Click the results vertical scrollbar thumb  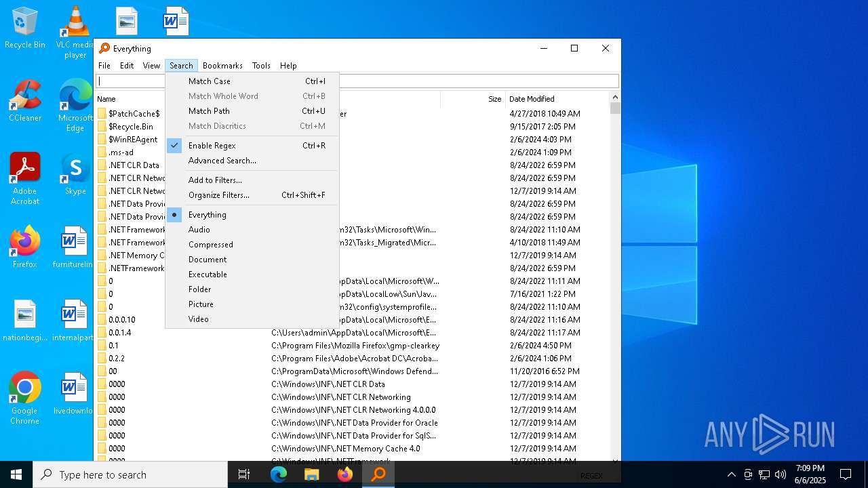click(x=615, y=108)
